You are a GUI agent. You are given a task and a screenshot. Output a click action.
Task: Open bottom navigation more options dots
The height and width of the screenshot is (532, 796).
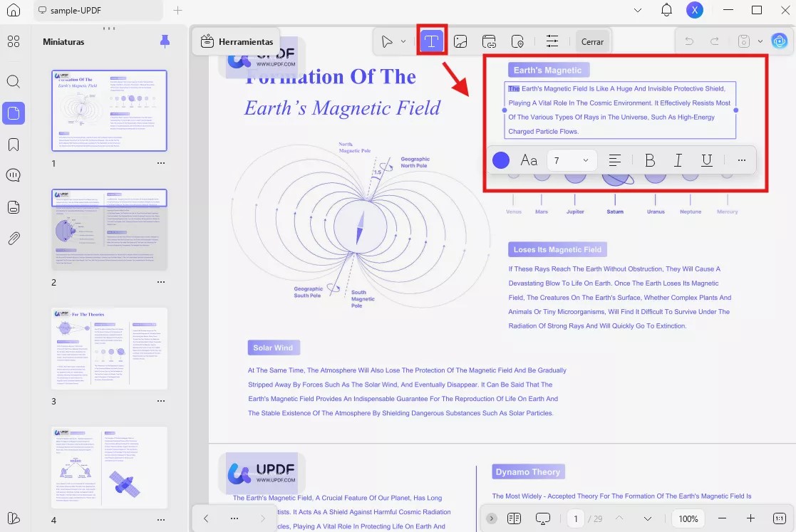(x=234, y=518)
